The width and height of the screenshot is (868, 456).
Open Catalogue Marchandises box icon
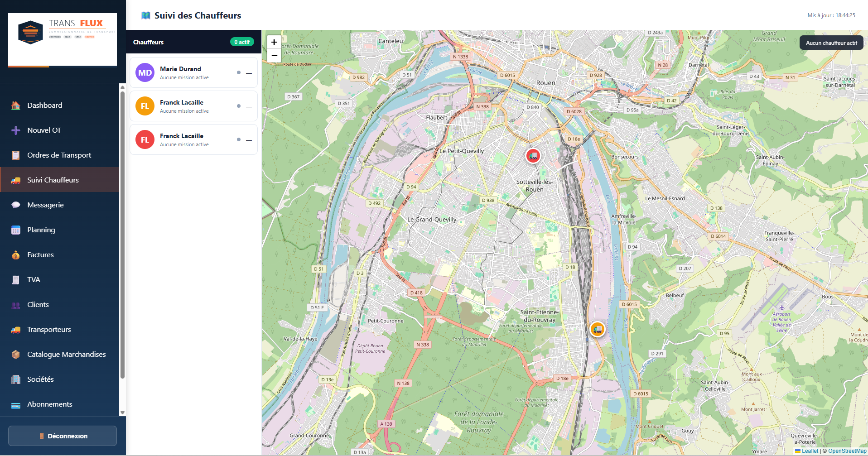tap(15, 354)
